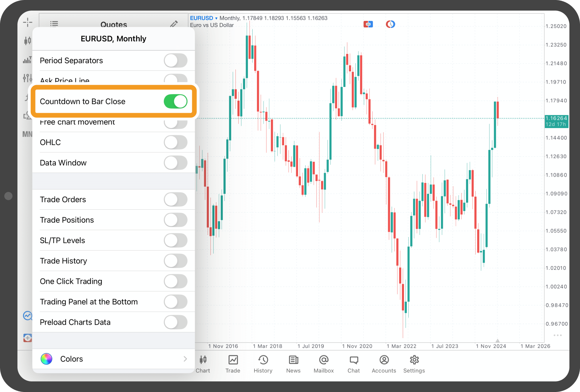Tap the chart settings sliders icon
Viewport: 580px width, 392px height.
pos(27,78)
